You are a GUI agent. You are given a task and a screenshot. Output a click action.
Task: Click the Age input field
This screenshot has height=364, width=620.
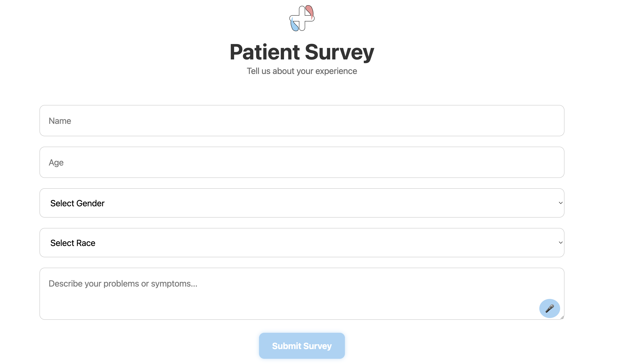click(x=302, y=162)
